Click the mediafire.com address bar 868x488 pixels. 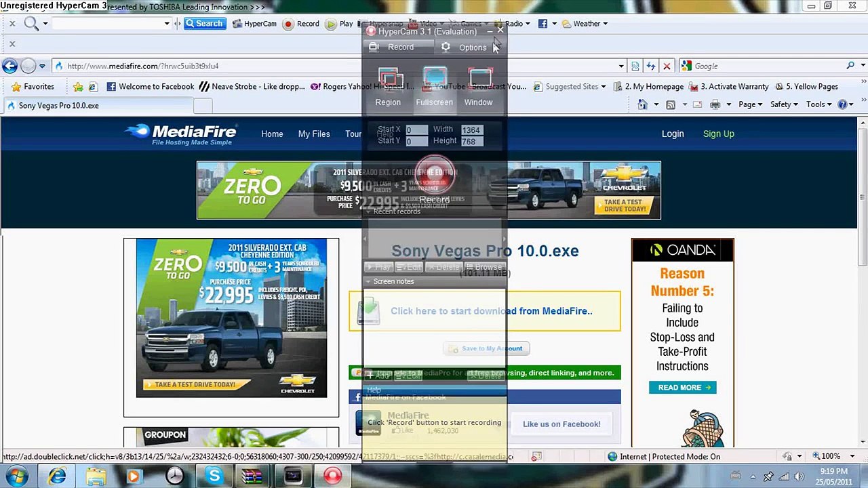[x=336, y=66]
